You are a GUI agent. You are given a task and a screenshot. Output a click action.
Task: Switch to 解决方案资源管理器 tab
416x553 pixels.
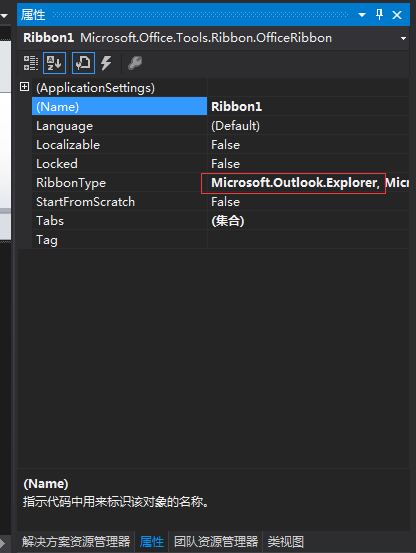pos(76,541)
